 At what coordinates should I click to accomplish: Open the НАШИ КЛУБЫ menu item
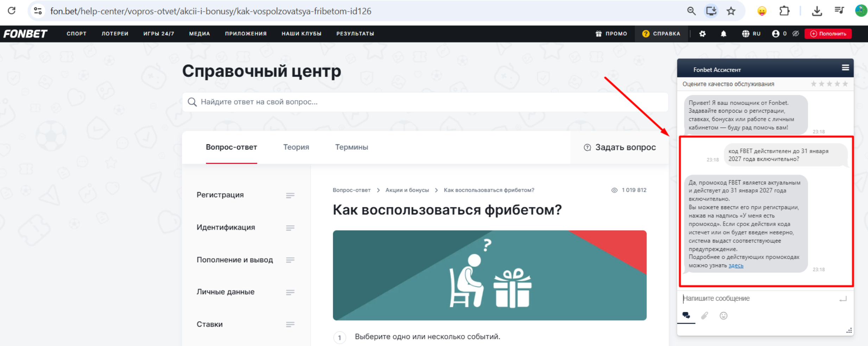[302, 34]
